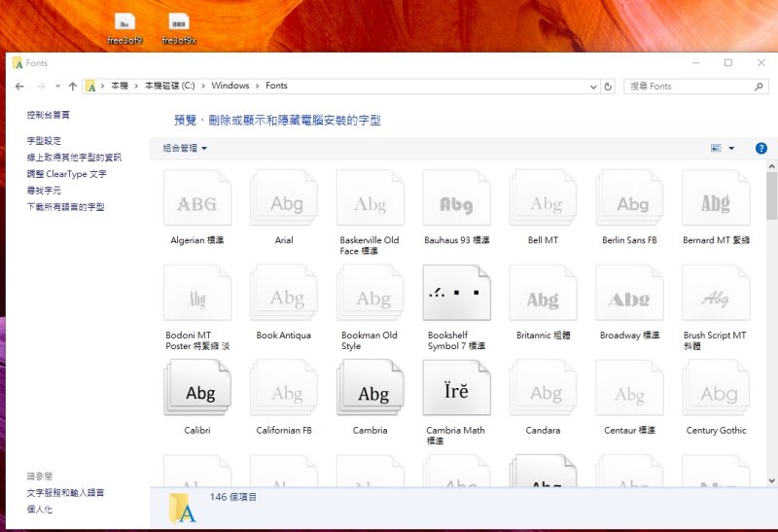Screen dimensions: 778x532
Task: Expand the view options dropdown arrow
Action: pos(731,149)
